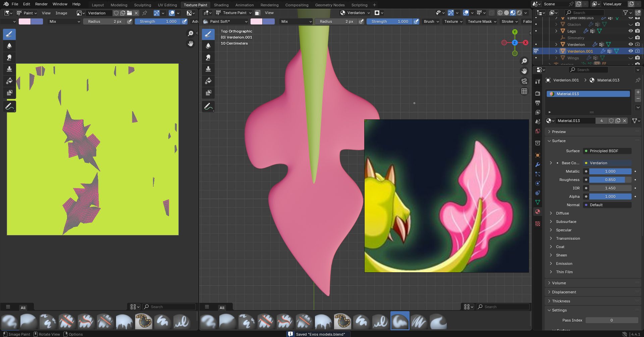Image resolution: width=644 pixels, height=337 pixels.
Task: Open the Tool properties tab
Action: (x=538, y=81)
